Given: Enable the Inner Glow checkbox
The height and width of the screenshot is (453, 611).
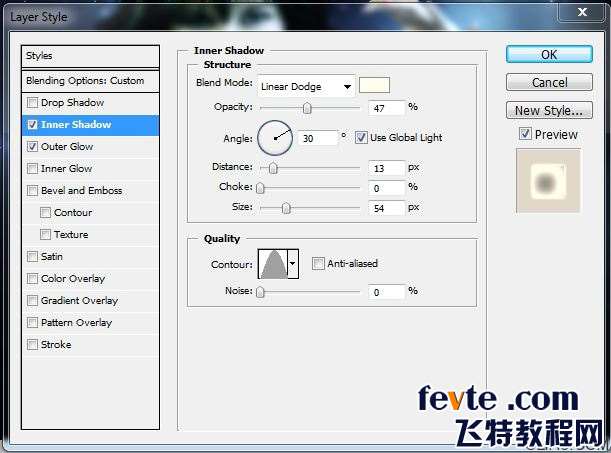Looking at the screenshot, I should click(32, 169).
